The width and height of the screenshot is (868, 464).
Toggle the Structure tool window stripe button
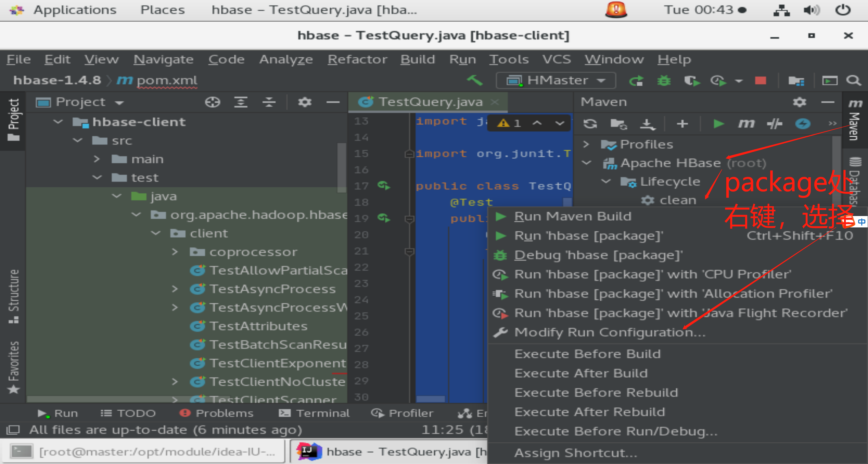tap(14, 296)
